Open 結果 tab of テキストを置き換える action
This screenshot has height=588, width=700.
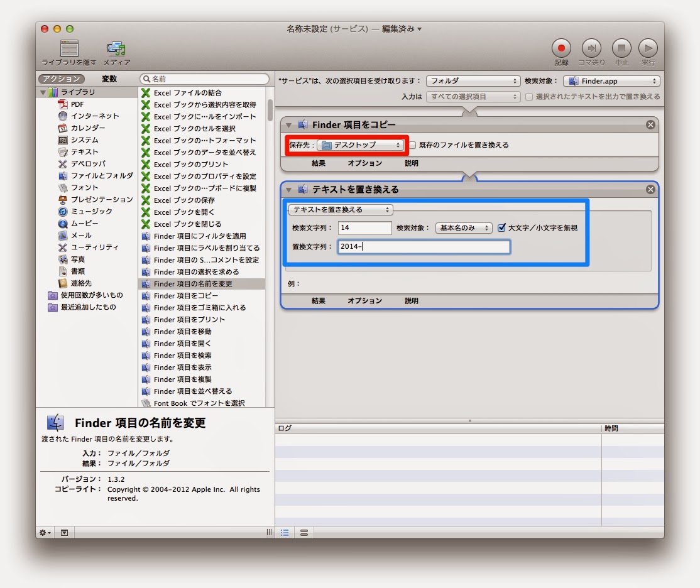coord(319,301)
